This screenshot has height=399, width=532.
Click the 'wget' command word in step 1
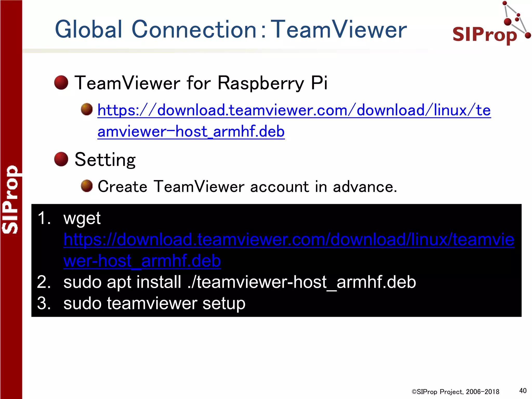click(82, 219)
